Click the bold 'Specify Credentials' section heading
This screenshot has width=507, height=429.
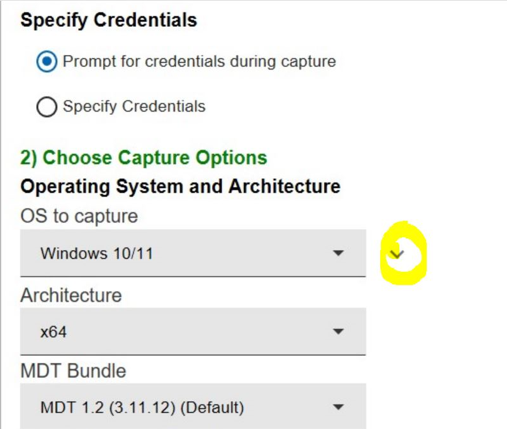(109, 20)
